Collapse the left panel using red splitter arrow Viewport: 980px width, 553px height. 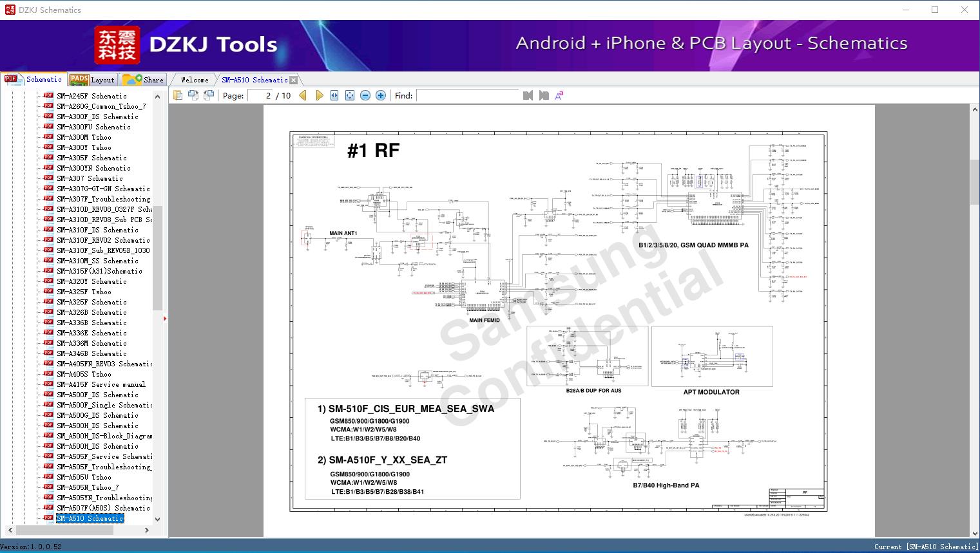point(165,318)
